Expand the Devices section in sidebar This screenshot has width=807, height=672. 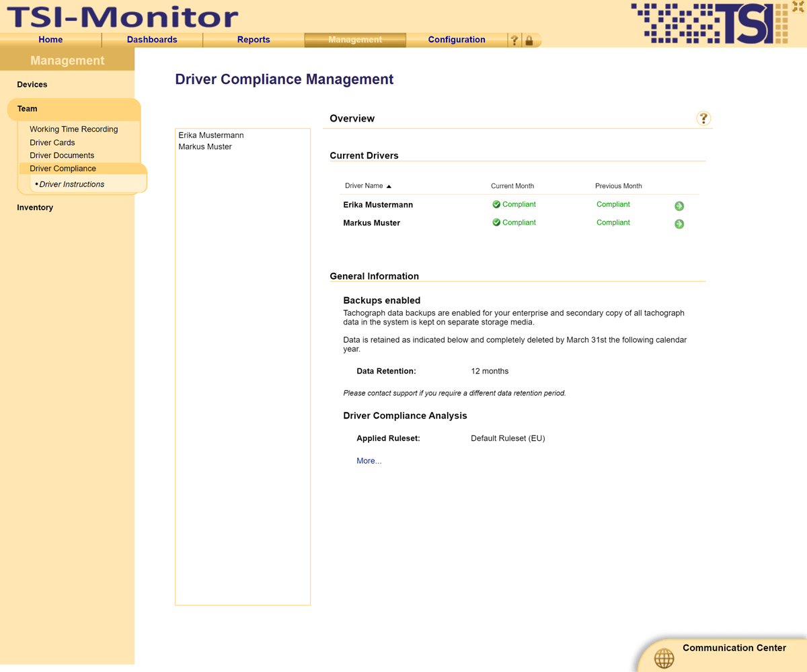(32, 85)
